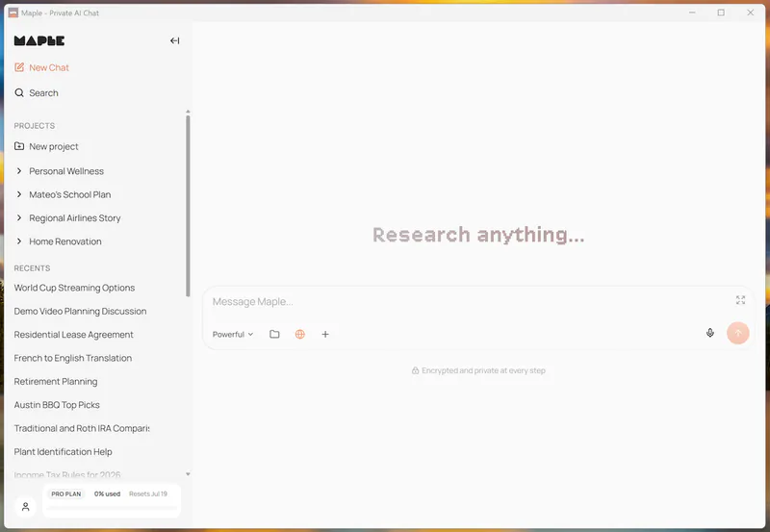Open Home Renovation project
This screenshot has width=770, height=532.
point(65,241)
